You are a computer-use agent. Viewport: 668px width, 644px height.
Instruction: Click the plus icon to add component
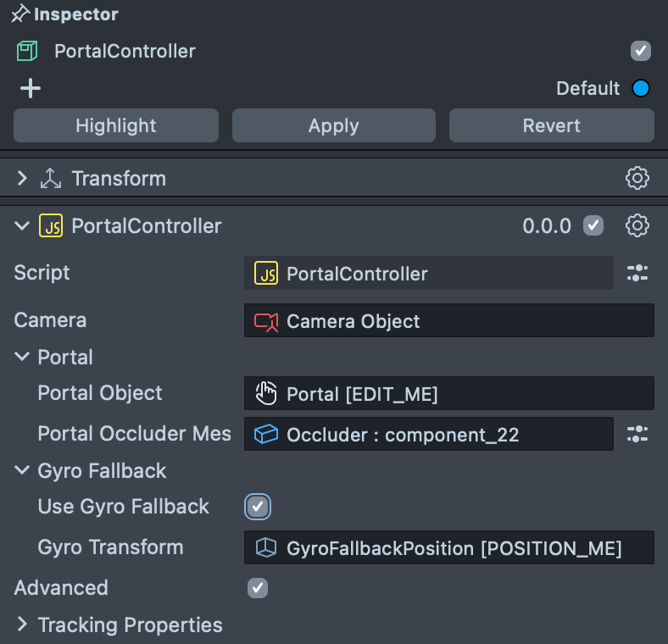coord(31,88)
